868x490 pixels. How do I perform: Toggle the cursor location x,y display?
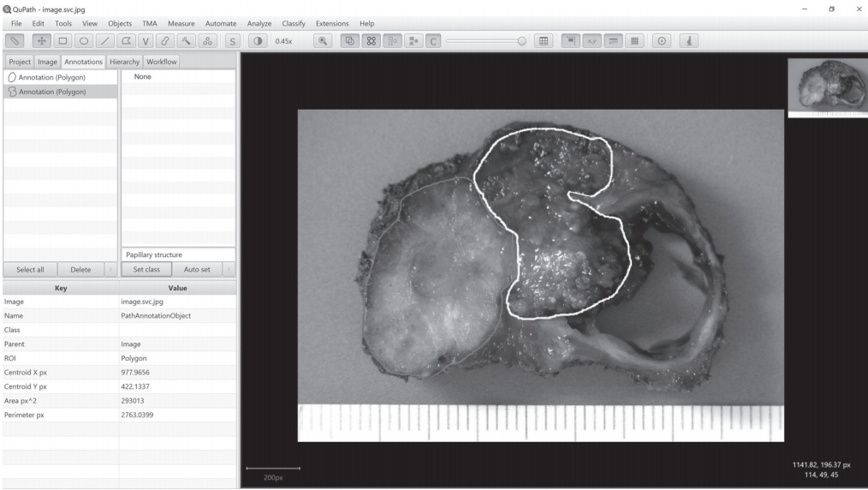point(592,41)
